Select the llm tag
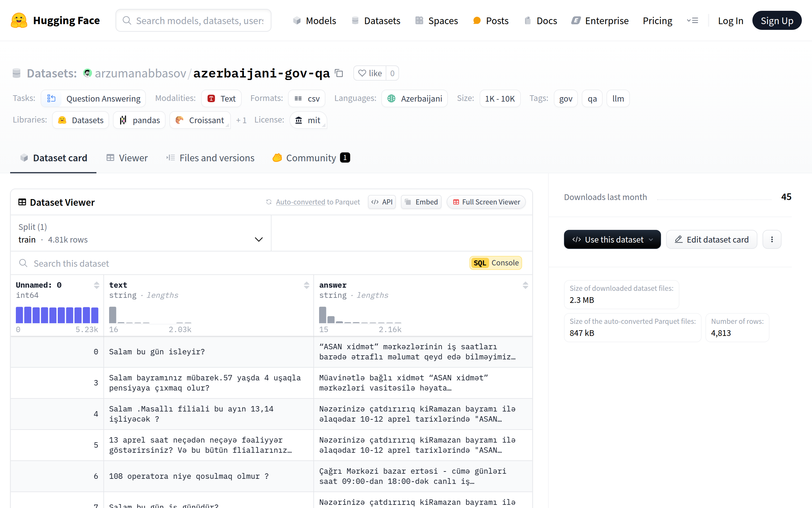Screen dimensions: 812x508 point(618,98)
